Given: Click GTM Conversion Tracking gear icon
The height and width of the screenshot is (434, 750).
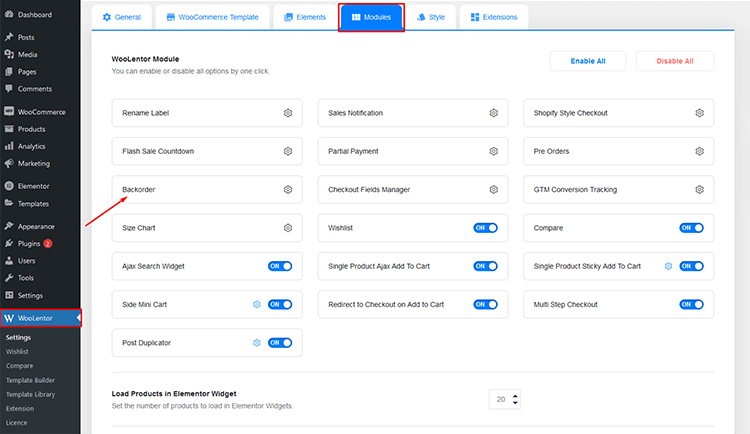Looking at the screenshot, I should click(699, 189).
